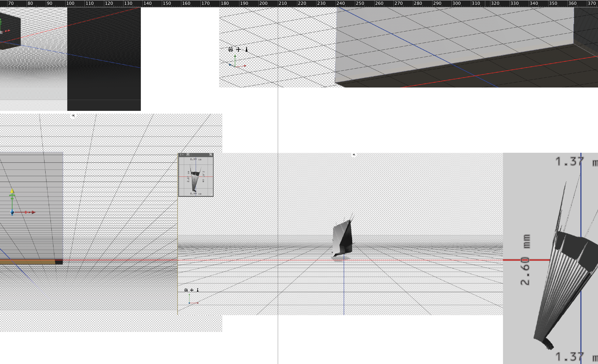Open the small view panel's dropdown dash menu
Image resolution: width=598 pixels, height=364 pixels.
191,155
